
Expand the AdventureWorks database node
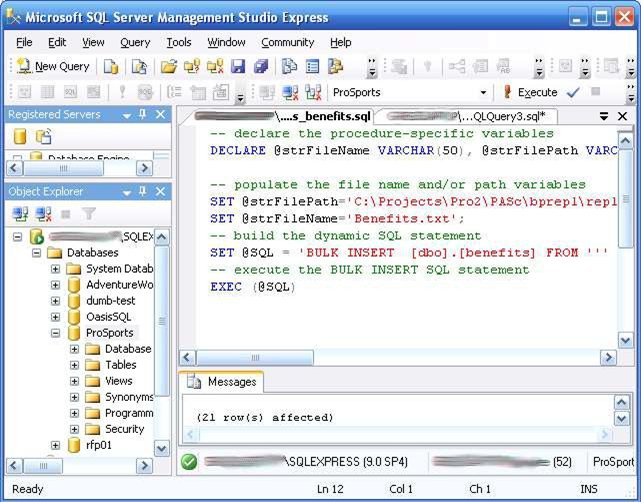tap(56, 285)
